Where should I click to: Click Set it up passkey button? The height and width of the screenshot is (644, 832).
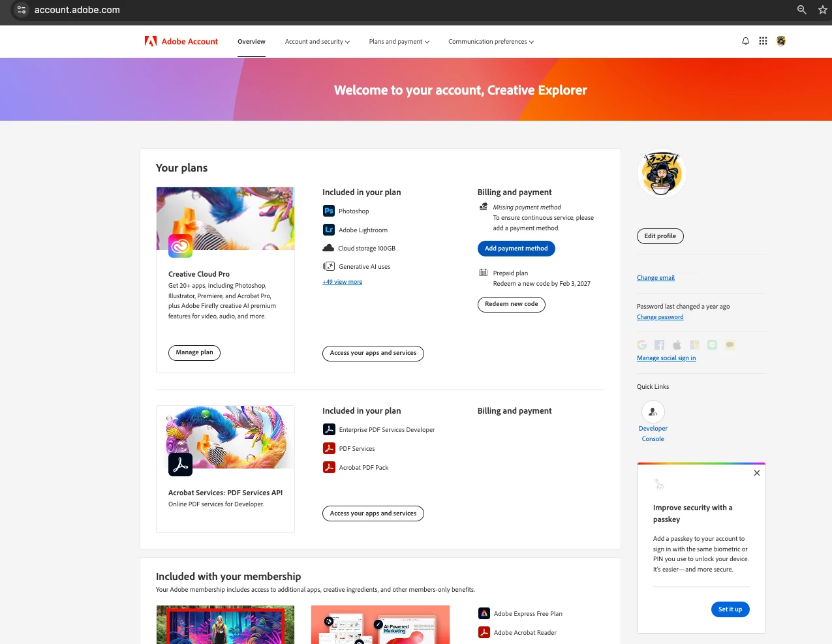tap(730, 609)
